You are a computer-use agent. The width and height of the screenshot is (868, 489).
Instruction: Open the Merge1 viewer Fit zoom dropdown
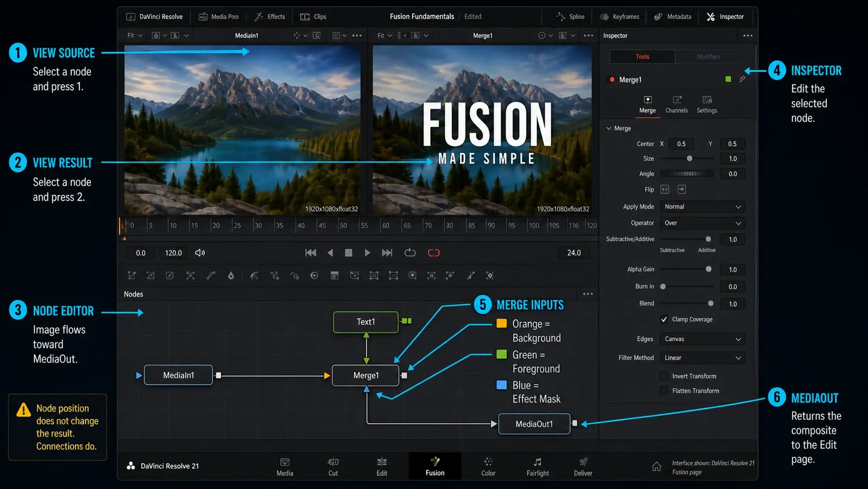385,35
